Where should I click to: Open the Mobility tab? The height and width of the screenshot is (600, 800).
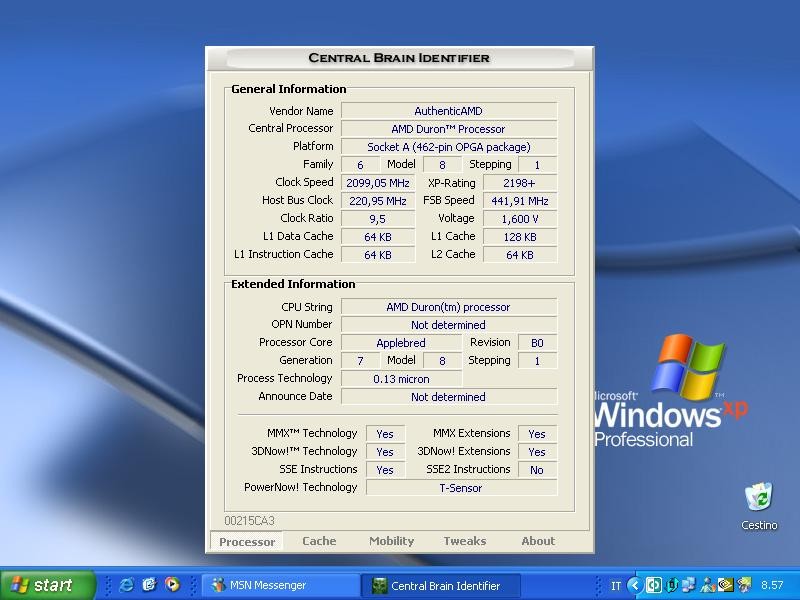pos(391,541)
